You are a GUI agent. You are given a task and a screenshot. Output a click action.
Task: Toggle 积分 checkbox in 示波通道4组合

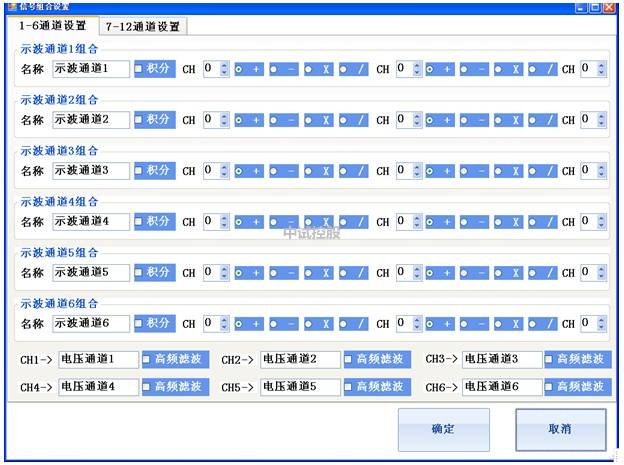pos(140,221)
